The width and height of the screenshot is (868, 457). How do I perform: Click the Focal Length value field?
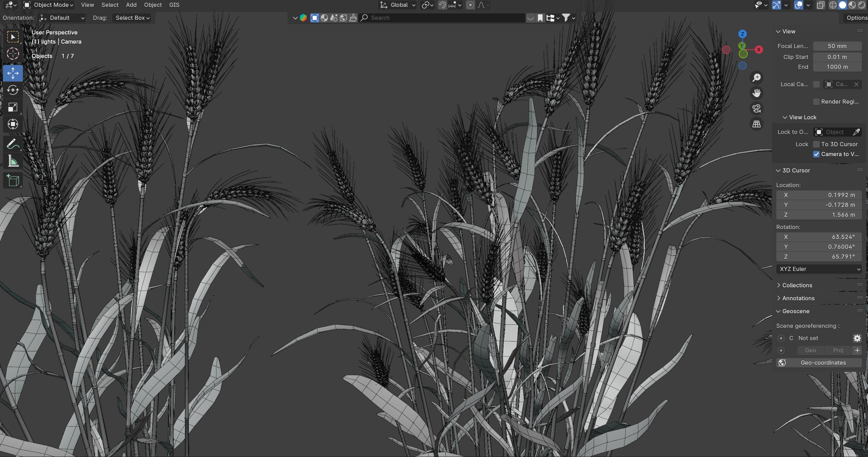(837, 46)
